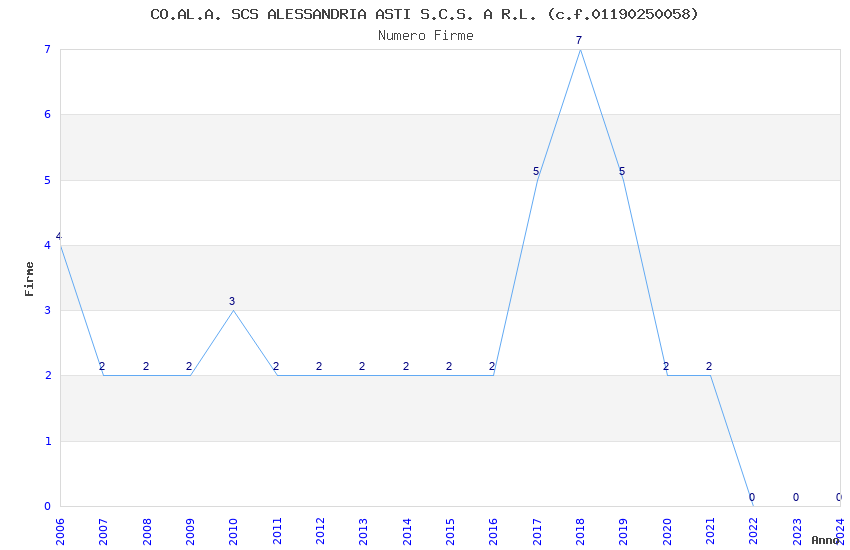The height and width of the screenshot is (550, 850).
Task: Click the data label 2 for 2007
Action: tap(102, 366)
